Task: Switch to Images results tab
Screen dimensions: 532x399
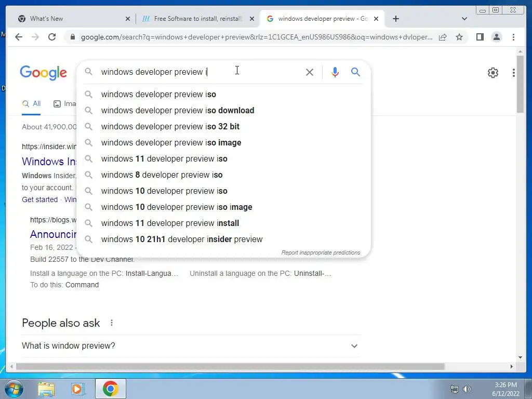Action: click(65, 104)
